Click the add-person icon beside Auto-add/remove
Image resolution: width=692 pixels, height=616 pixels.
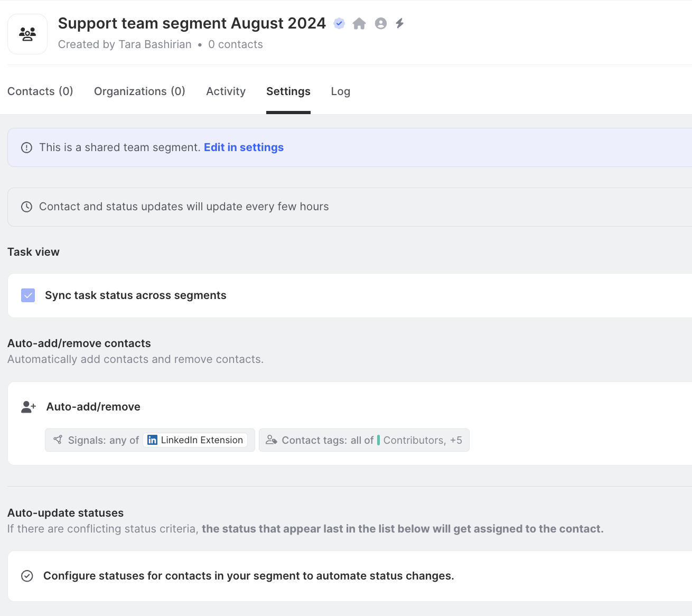(x=29, y=407)
